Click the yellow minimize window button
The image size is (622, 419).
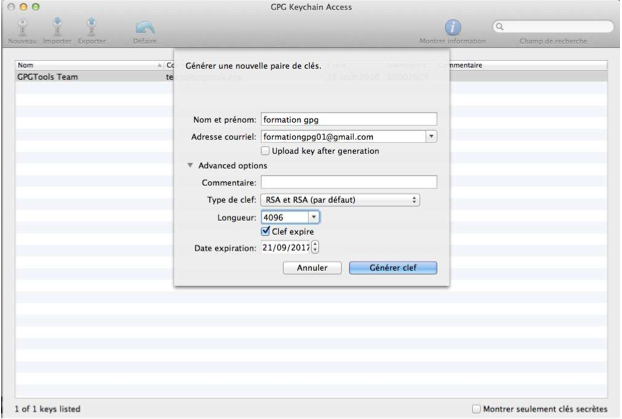pos(23,7)
